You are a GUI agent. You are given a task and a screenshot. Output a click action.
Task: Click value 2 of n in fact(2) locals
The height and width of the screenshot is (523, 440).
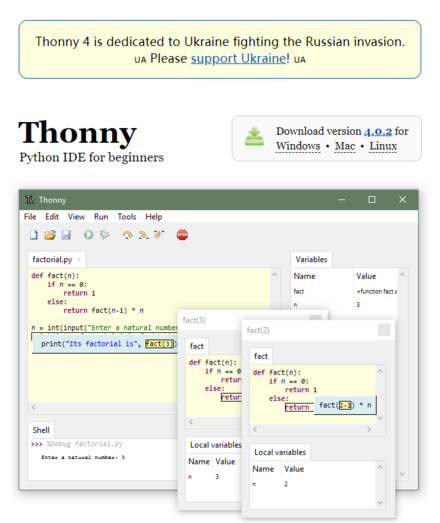click(x=286, y=484)
